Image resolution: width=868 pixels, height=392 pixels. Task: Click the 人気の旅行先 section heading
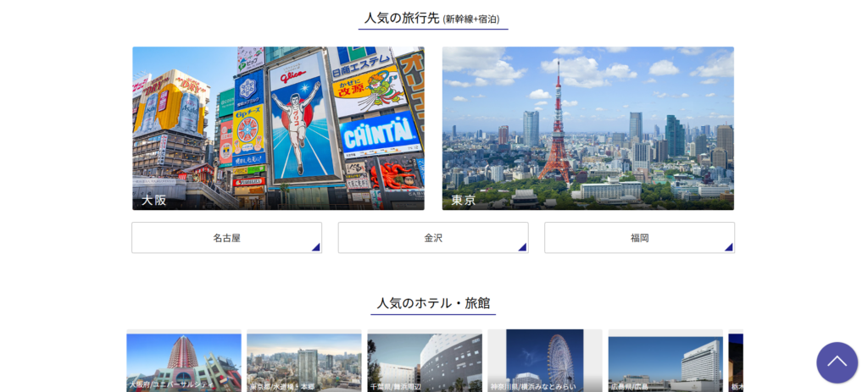click(402, 18)
